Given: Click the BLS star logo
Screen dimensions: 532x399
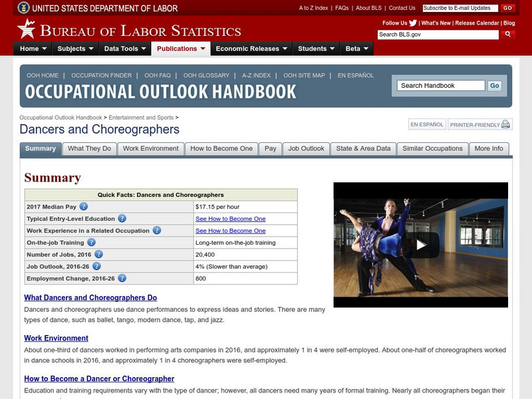Looking at the screenshot, I should (x=27, y=29).
